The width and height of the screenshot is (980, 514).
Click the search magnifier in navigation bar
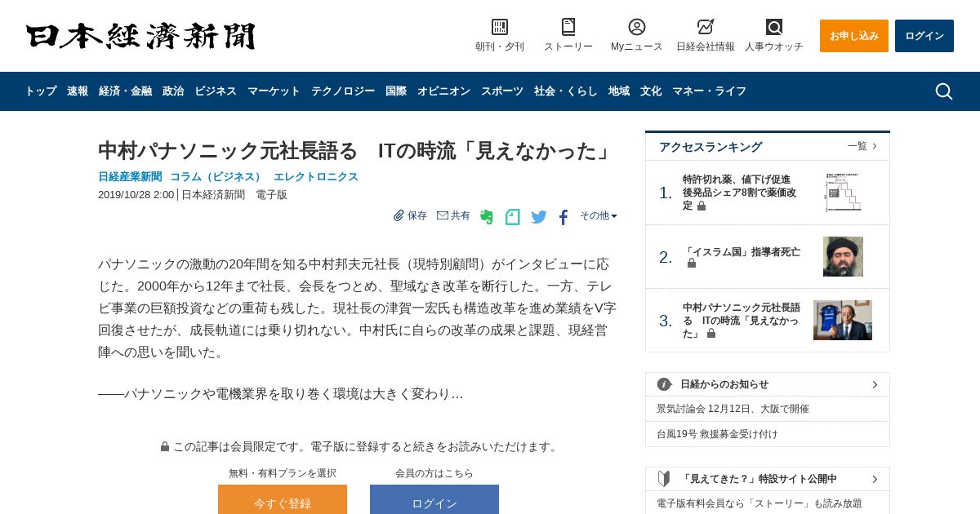943,91
